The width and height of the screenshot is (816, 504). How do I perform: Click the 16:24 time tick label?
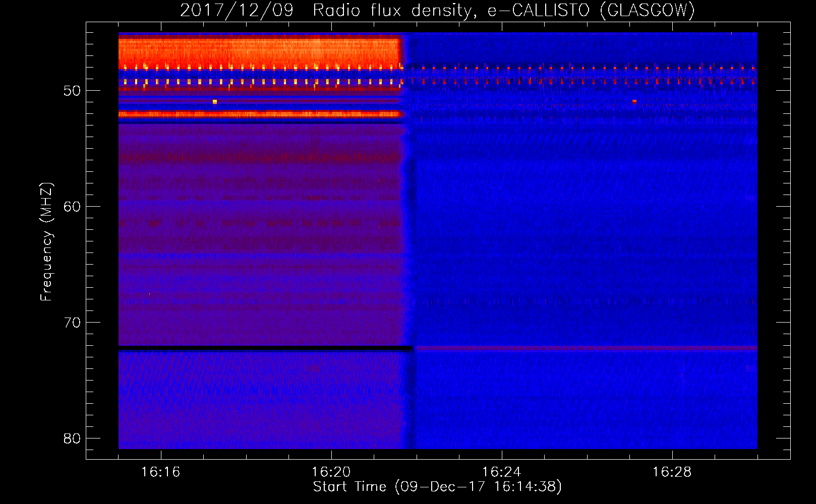pos(501,472)
